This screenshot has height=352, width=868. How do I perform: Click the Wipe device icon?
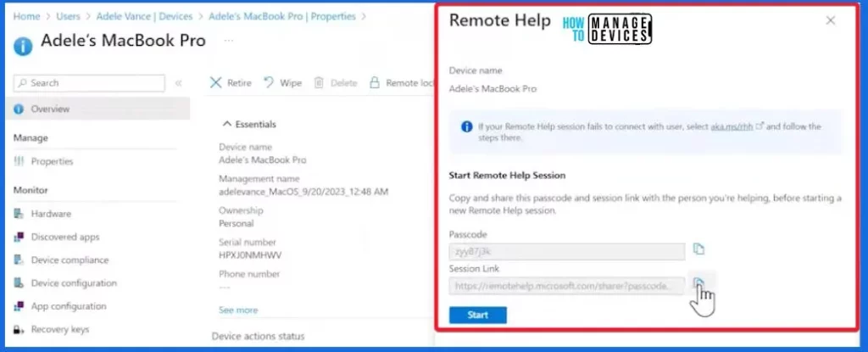click(x=269, y=82)
